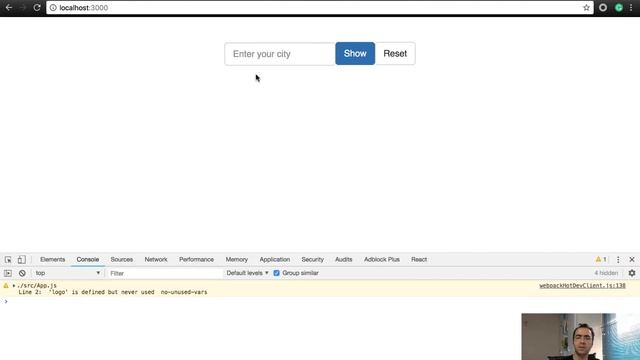This screenshot has height=360, width=640.
Task: Open console settings gear
Action: click(632, 273)
